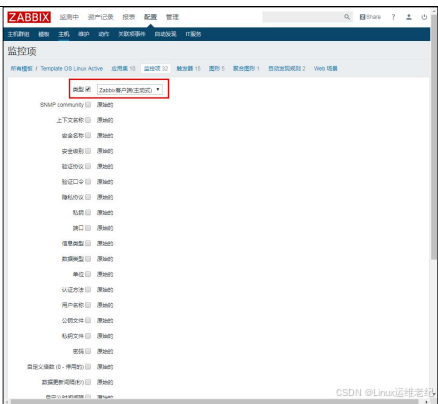Open Template OS Linux Active breadcrumb

[x=72, y=68]
